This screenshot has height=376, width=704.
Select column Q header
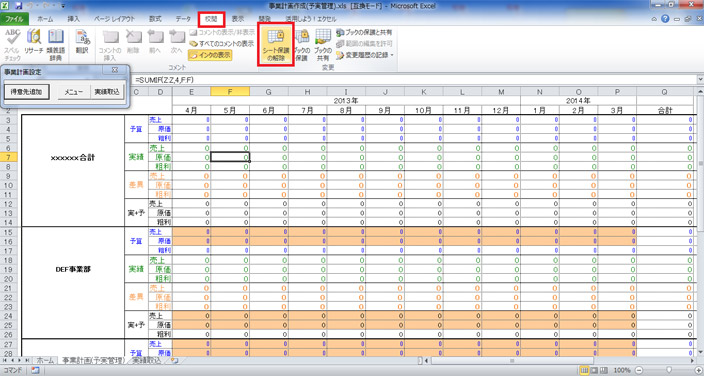664,92
